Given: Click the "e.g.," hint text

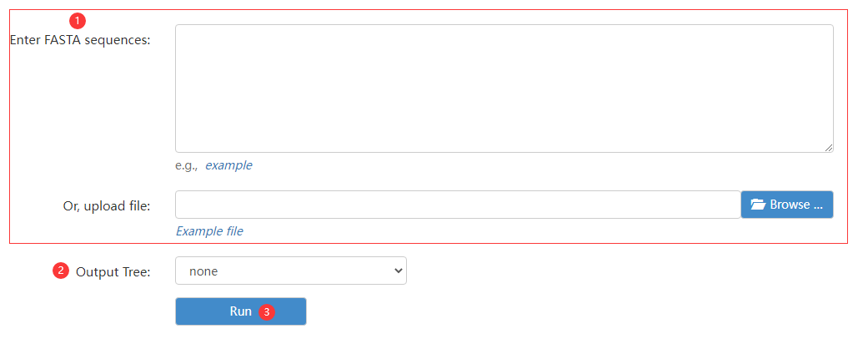Looking at the screenshot, I should [187, 165].
